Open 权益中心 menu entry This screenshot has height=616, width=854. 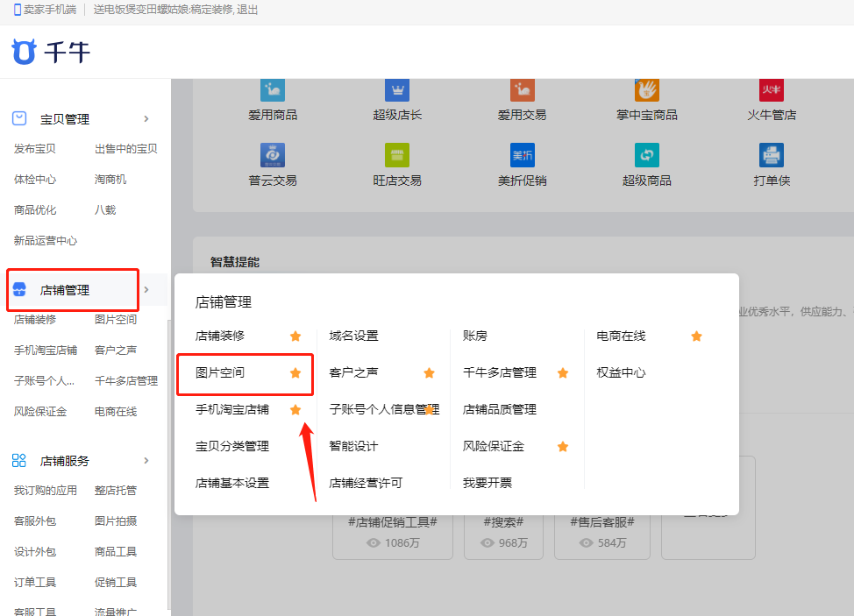621,372
